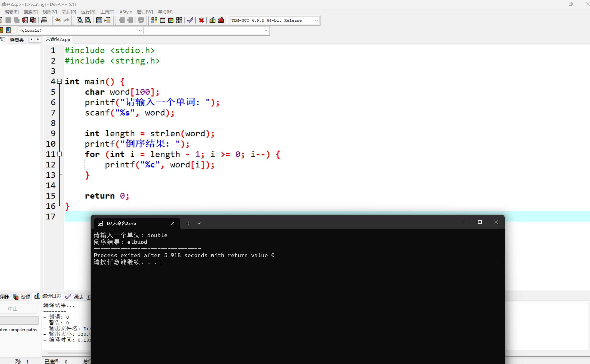Select the 未命名2.cpp editor file tab
Image resolution: width=590 pixels, height=364 pixels.
pos(58,39)
